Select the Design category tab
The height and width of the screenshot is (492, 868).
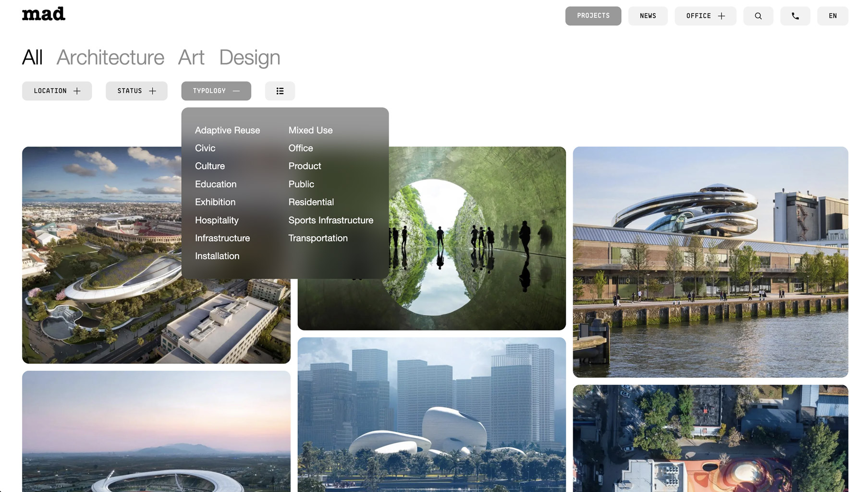pos(249,58)
